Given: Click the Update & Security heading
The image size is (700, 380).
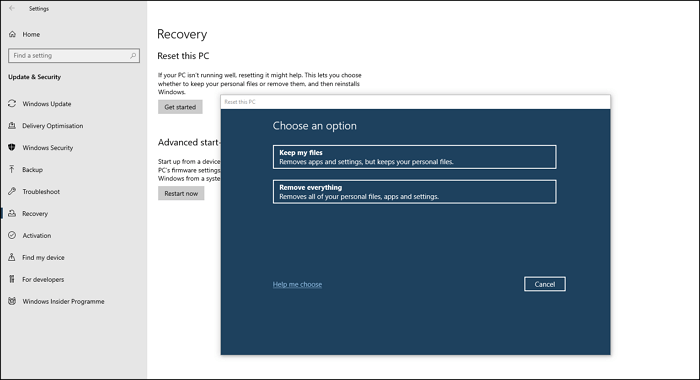Looking at the screenshot, I should (x=34, y=77).
